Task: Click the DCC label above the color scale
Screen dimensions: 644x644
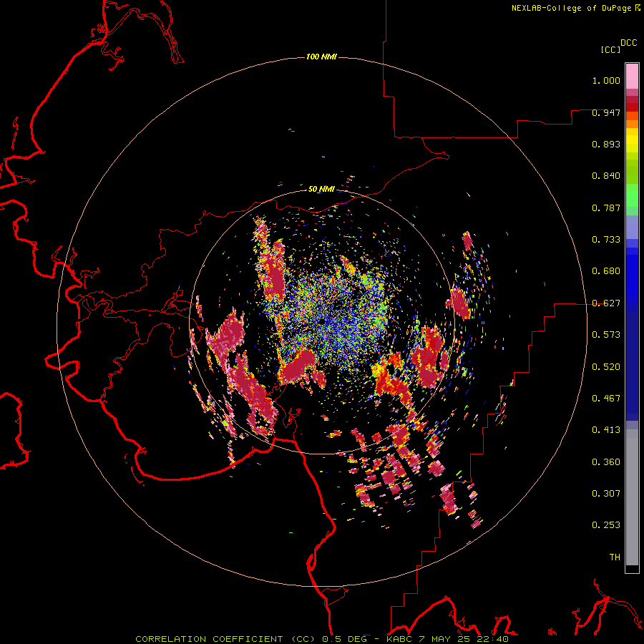Action: click(x=629, y=43)
